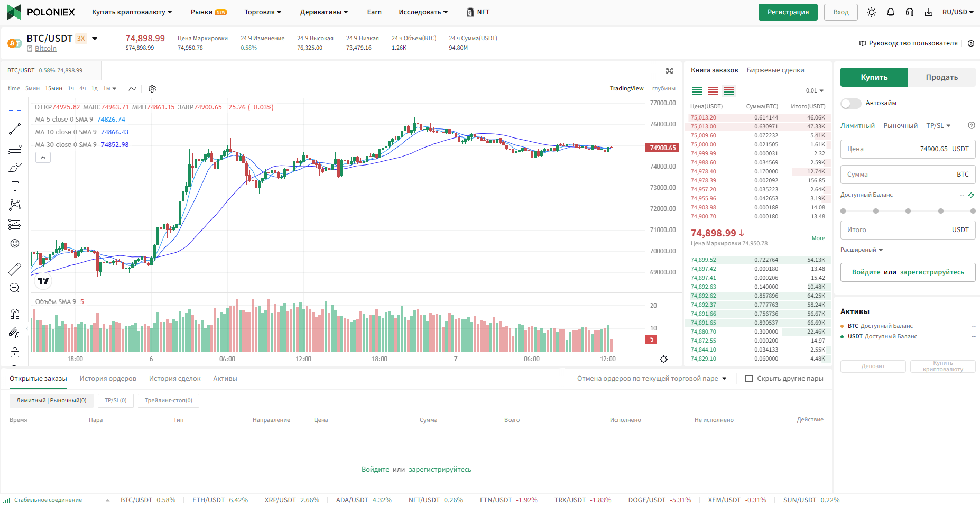Viewport: 980px width, 505px height.
Task: Open the Fibonacci retracement tool
Action: pyautogui.click(x=15, y=148)
